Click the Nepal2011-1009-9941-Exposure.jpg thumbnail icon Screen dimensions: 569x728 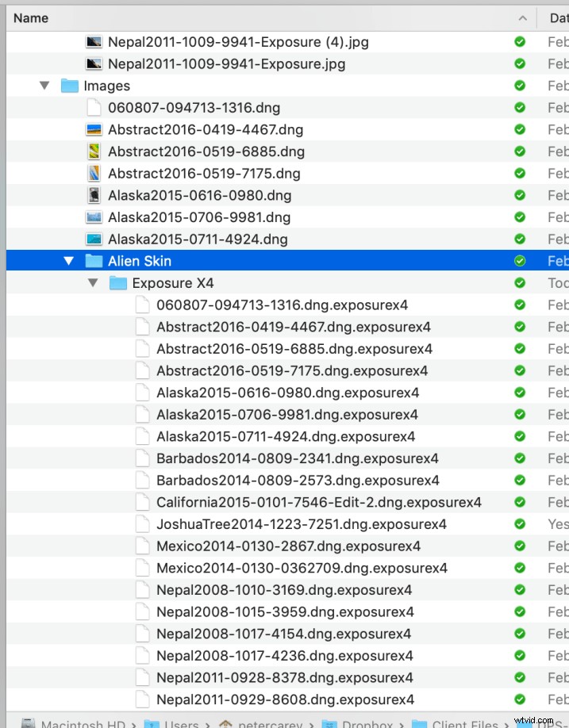(x=94, y=63)
